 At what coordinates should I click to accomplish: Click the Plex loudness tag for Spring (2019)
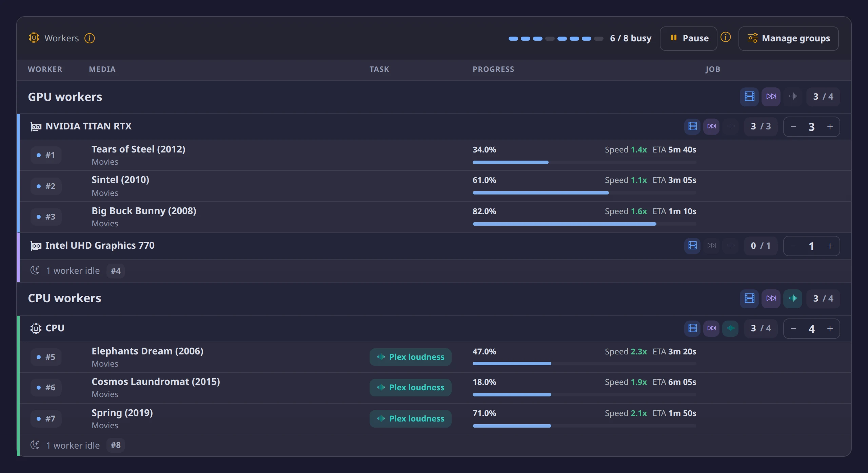(x=411, y=419)
